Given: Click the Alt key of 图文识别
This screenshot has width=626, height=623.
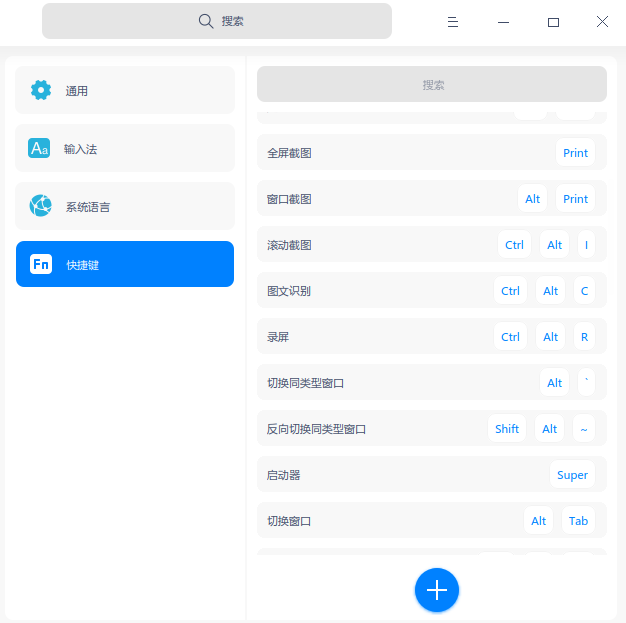Looking at the screenshot, I should (x=551, y=291).
